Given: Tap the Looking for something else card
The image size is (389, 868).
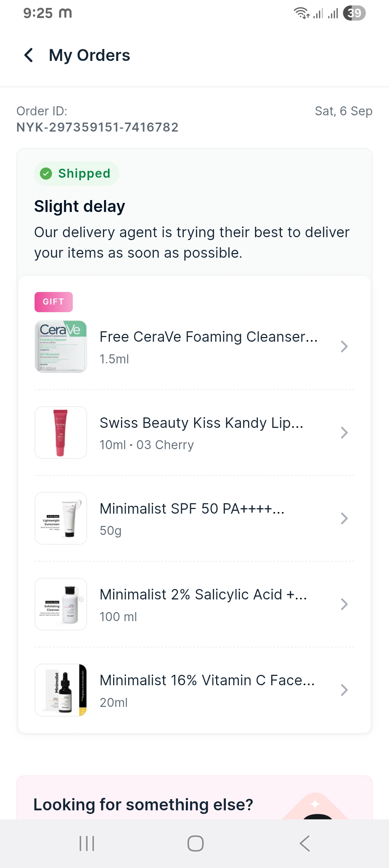Looking at the screenshot, I should [x=143, y=805].
